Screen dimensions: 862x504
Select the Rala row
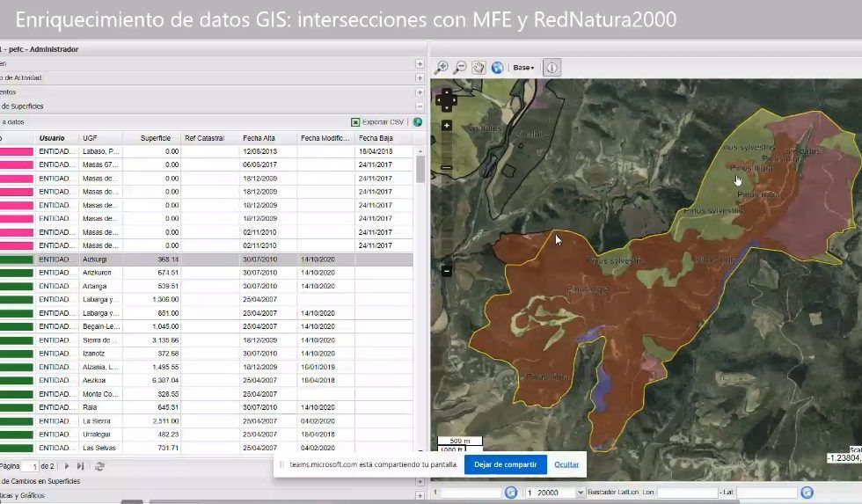[206, 407]
